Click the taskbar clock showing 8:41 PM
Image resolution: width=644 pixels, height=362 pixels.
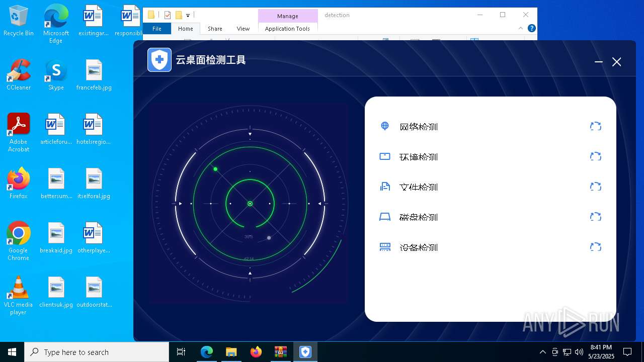pyautogui.click(x=601, y=352)
